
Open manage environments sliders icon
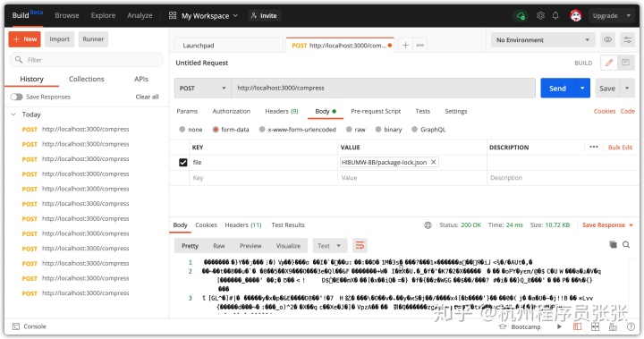tap(627, 40)
